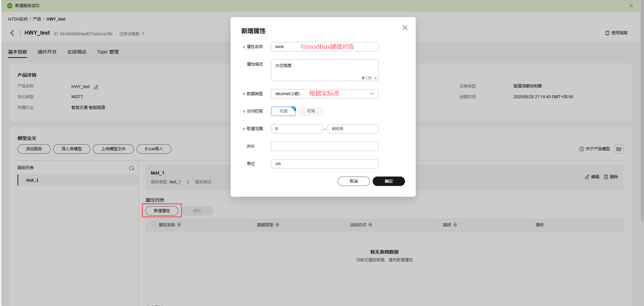Click the 新增属性 button

click(x=162, y=211)
